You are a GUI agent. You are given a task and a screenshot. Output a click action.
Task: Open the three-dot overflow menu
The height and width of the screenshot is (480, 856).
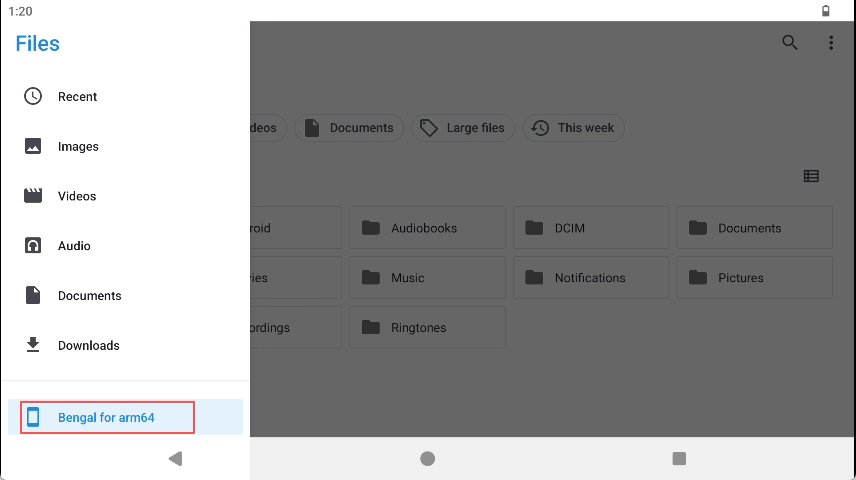(x=830, y=43)
